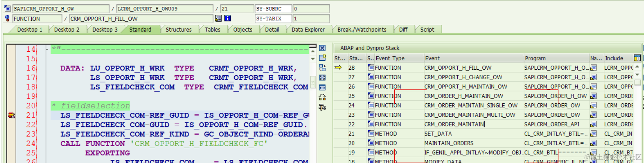Click the Include column header

618,58
